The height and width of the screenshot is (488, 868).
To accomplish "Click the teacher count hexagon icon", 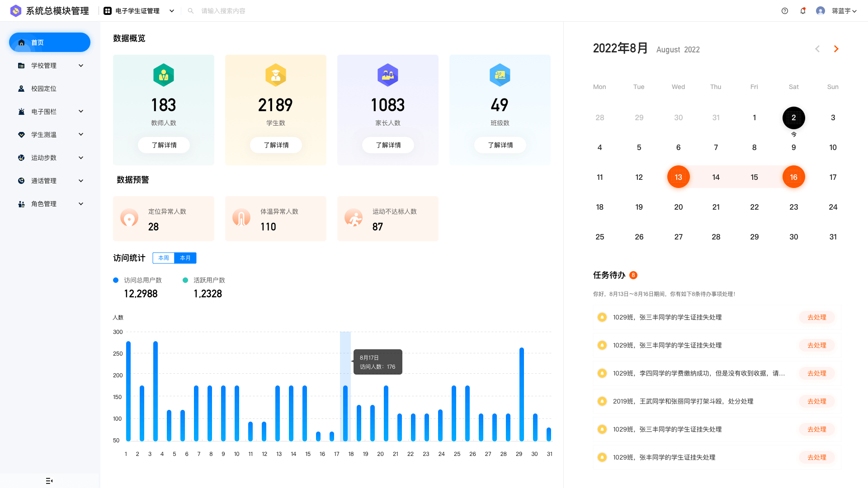I will point(164,75).
